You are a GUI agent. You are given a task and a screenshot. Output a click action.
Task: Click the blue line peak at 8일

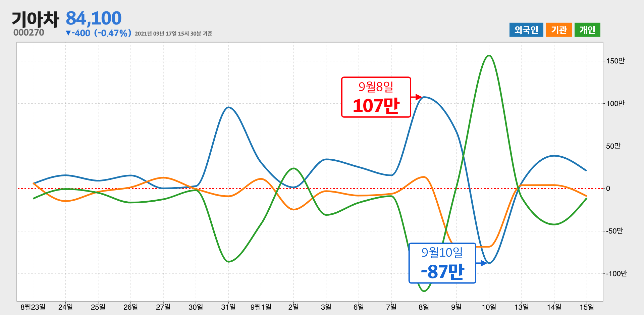424,97
